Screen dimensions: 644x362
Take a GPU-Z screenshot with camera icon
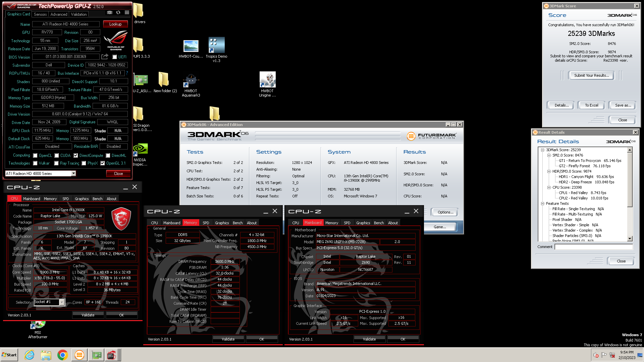tap(110, 13)
